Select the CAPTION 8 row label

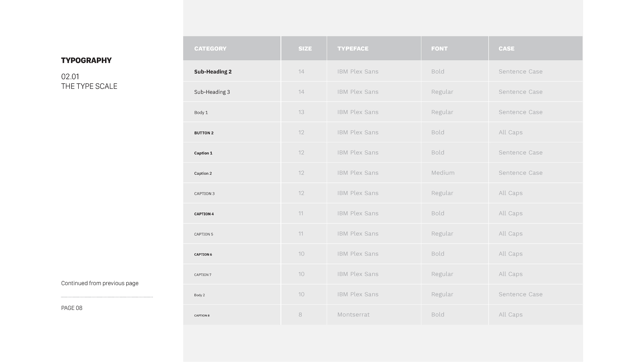click(x=202, y=316)
